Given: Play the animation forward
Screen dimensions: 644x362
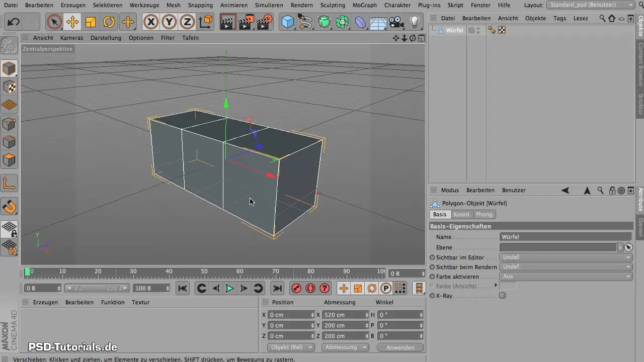Looking at the screenshot, I should click(230, 288).
